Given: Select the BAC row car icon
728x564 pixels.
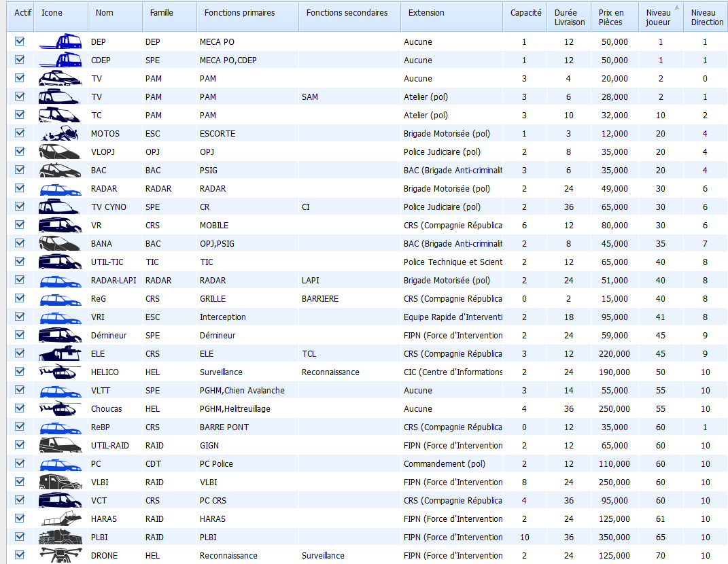Looking at the screenshot, I should (59, 170).
